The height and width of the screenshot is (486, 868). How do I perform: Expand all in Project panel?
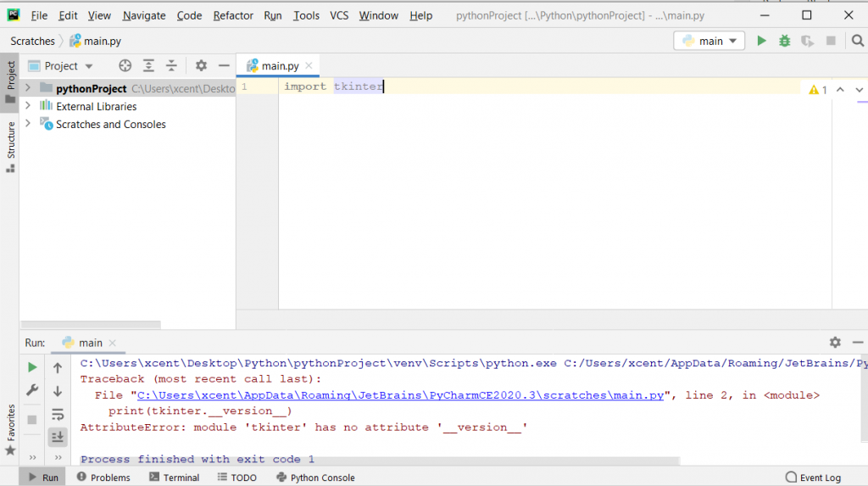[148, 66]
